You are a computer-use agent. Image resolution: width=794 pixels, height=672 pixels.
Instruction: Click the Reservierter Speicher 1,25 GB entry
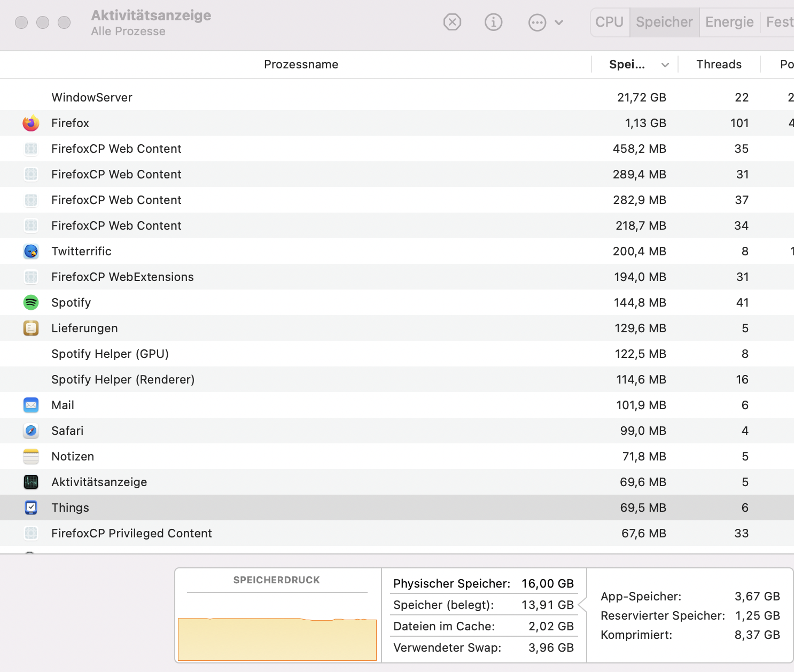[690, 615]
